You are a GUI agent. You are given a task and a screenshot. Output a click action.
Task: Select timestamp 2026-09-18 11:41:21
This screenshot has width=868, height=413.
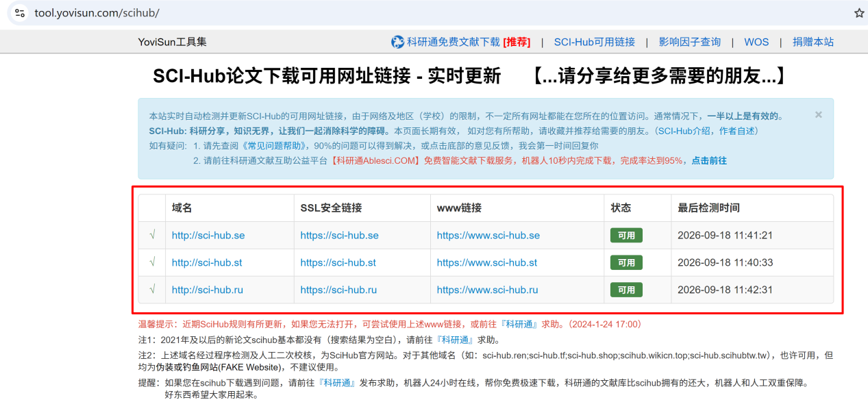pyautogui.click(x=725, y=235)
